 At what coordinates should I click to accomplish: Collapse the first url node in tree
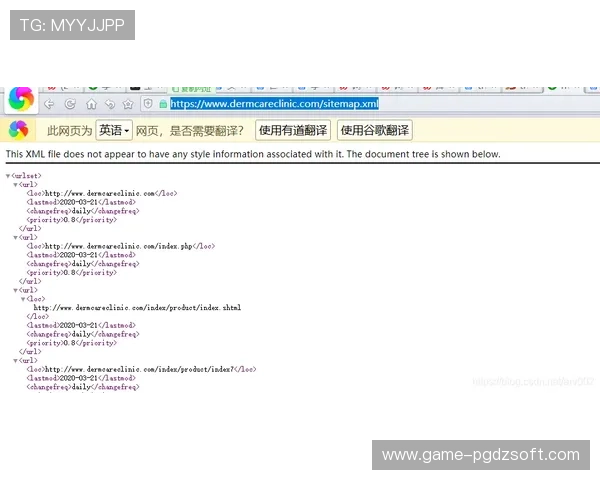click(x=15, y=184)
